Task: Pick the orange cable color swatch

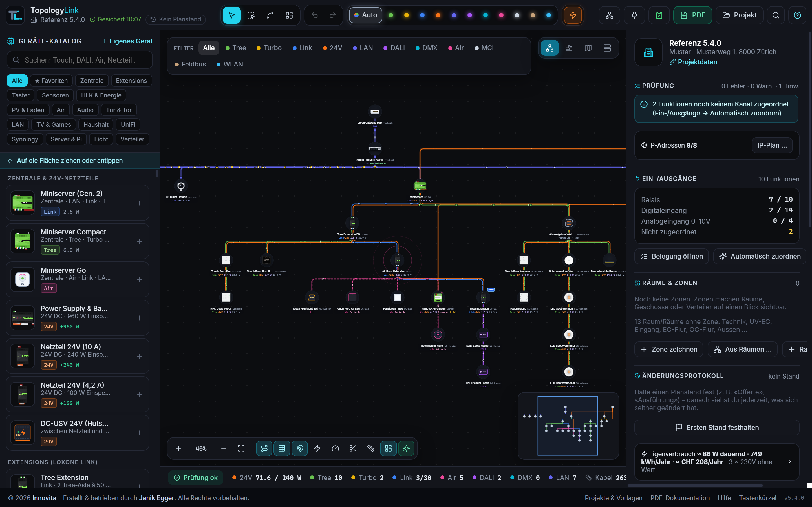Action: click(x=438, y=15)
